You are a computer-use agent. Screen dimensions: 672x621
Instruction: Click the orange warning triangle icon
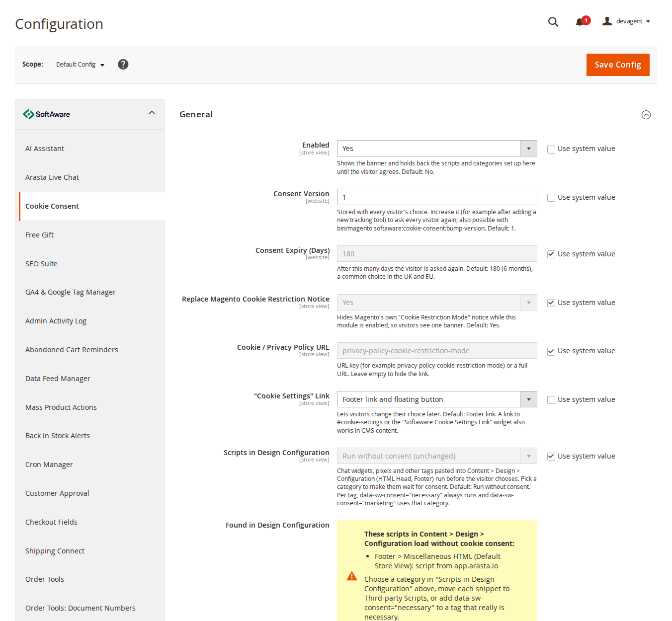click(x=352, y=576)
